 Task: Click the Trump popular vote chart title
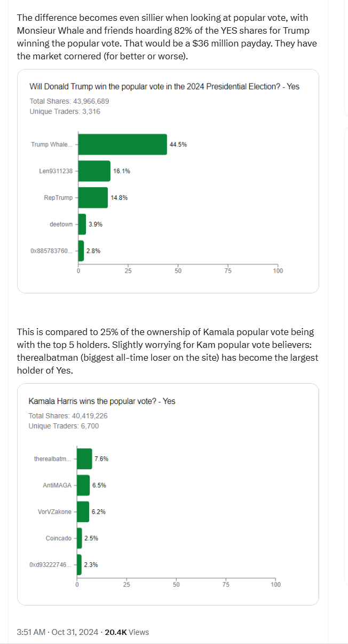(x=164, y=87)
